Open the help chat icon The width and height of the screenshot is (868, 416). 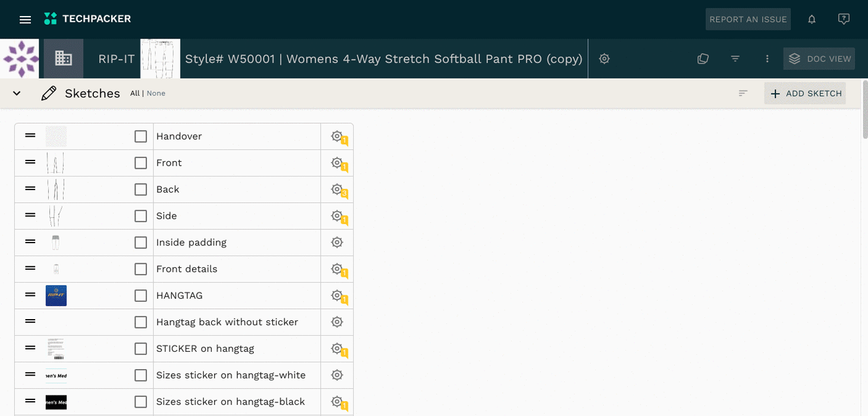click(x=844, y=19)
